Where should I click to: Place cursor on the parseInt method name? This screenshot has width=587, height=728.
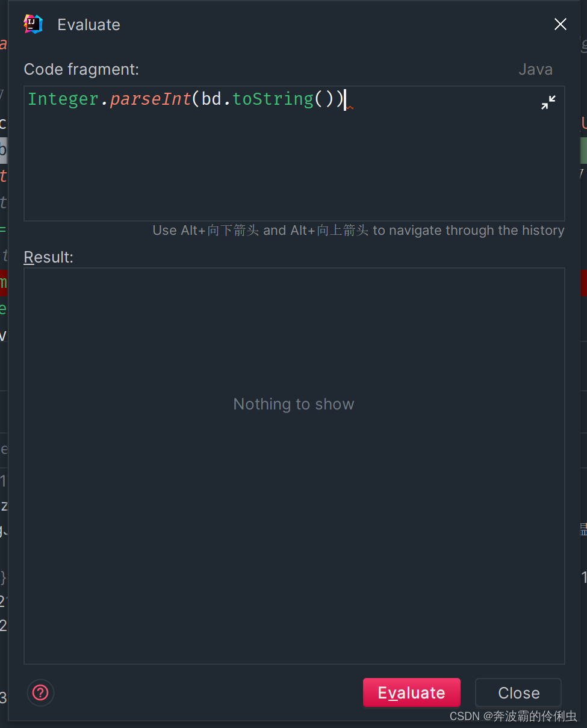click(151, 99)
